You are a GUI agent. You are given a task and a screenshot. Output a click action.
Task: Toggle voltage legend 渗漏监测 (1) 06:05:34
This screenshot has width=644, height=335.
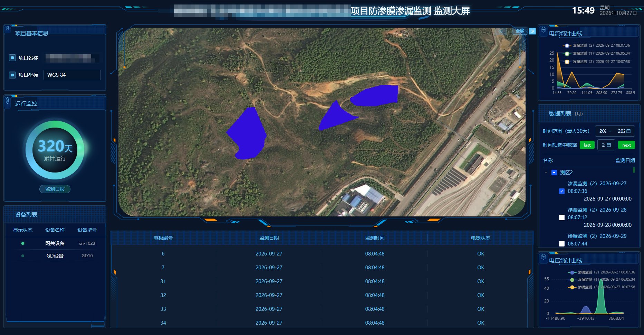point(602,280)
